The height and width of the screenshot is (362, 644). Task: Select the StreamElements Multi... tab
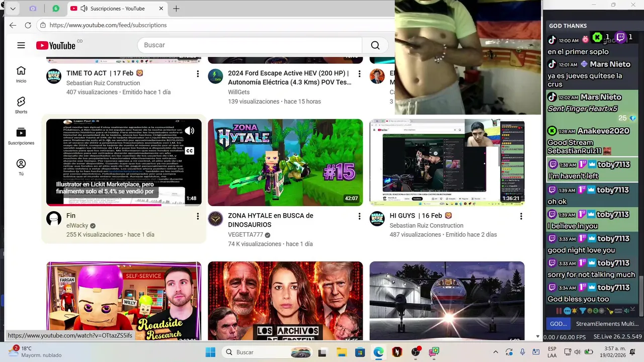[x=607, y=324]
